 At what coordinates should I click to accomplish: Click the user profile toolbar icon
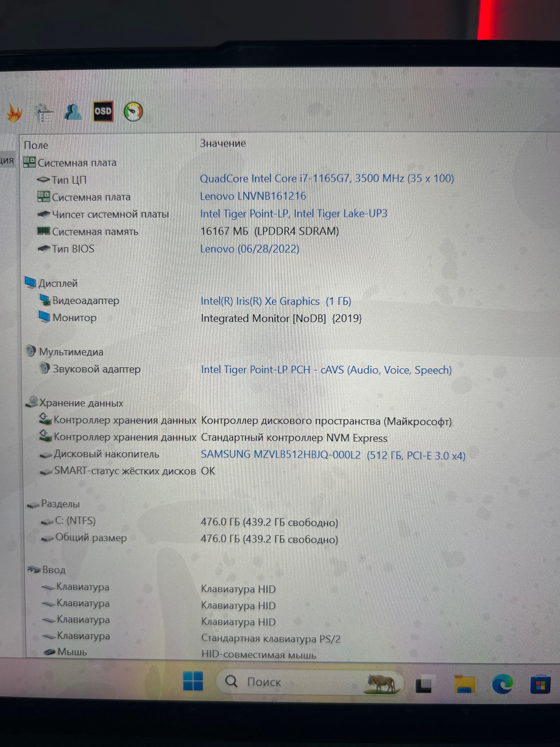coord(73,112)
